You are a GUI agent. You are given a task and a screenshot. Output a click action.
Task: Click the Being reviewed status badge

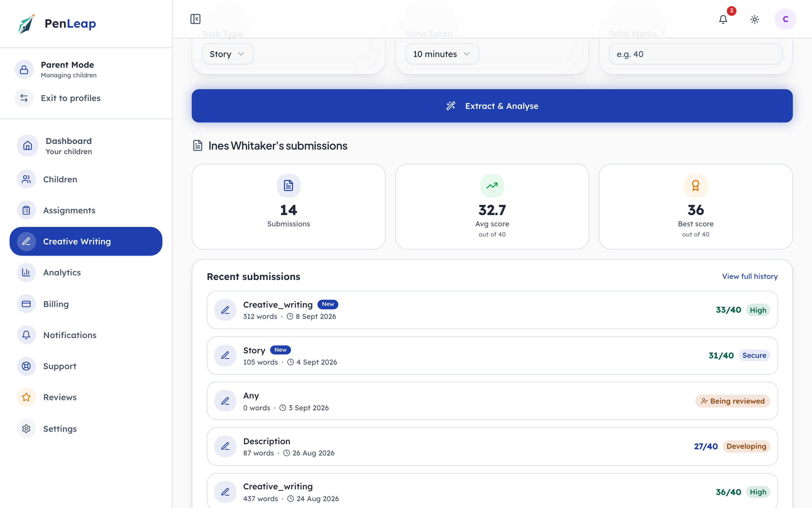(x=732, y=401)
